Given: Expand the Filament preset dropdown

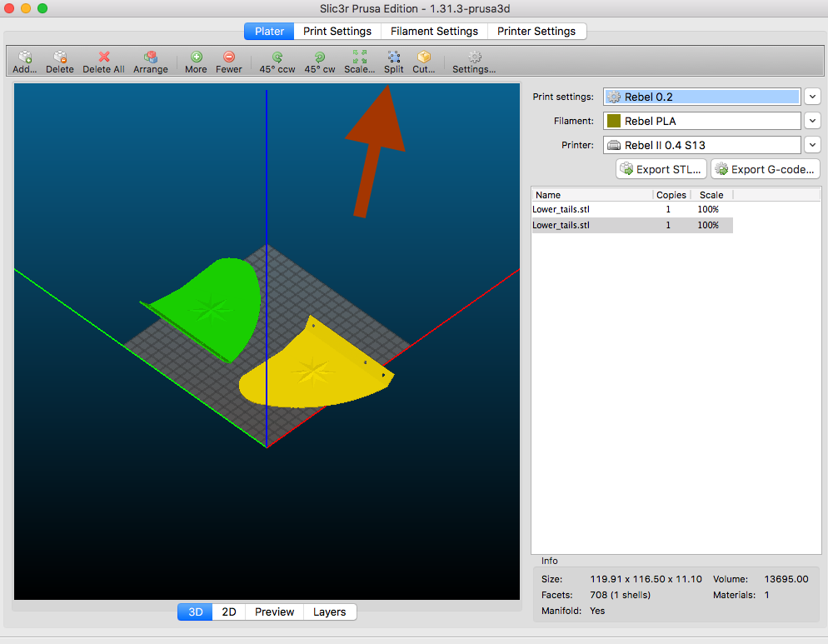Looking at the screenshot, I should click(813, 121).
